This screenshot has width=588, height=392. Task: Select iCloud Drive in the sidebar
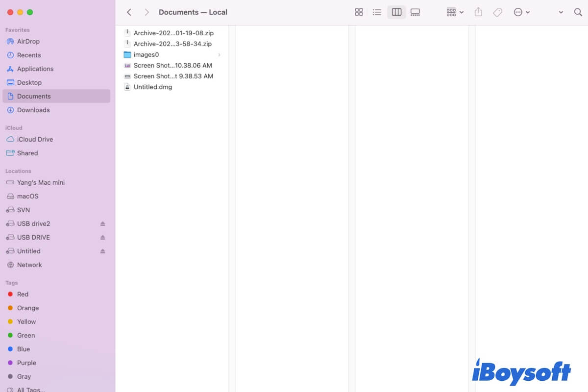pos(35,139)
